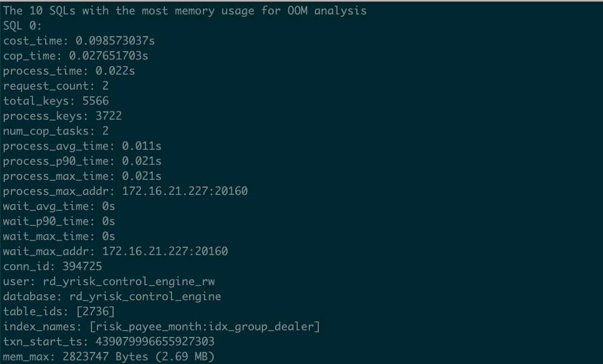Click the user name rd_yrisk_control_engine_rw

129,282
